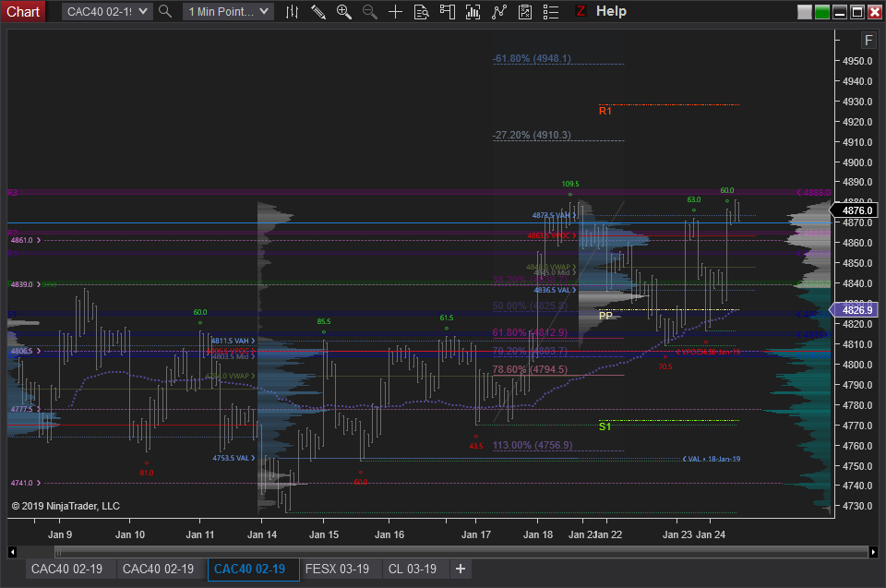This screenshot has width=886, height=588.
Task: Click the Help menu
Action: (x=611, y=11)
